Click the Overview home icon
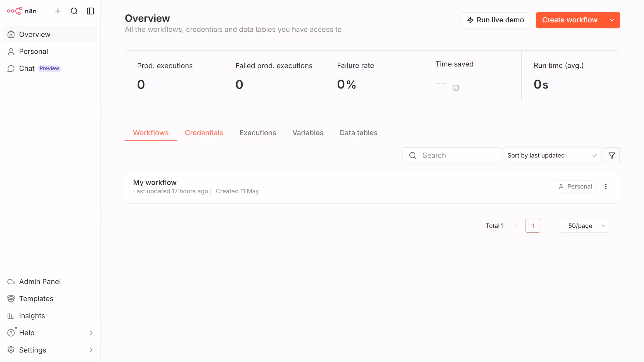644x362 pixels. coord(11,34)
